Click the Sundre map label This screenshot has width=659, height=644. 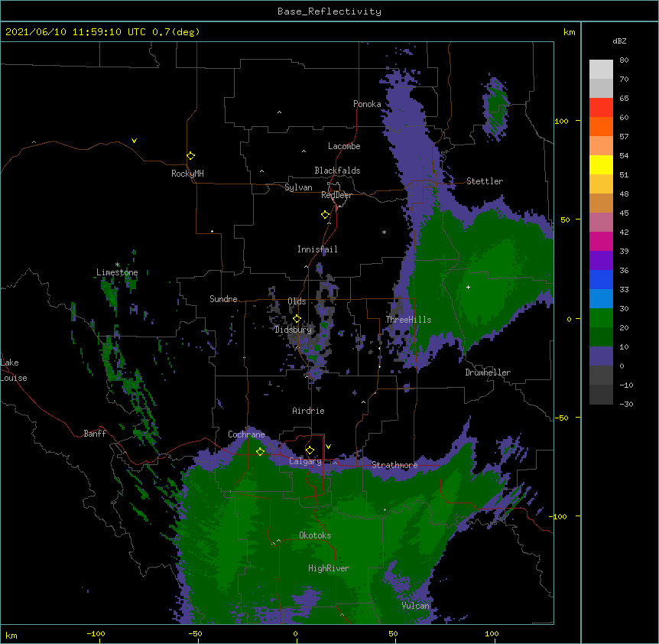point(223,299)
